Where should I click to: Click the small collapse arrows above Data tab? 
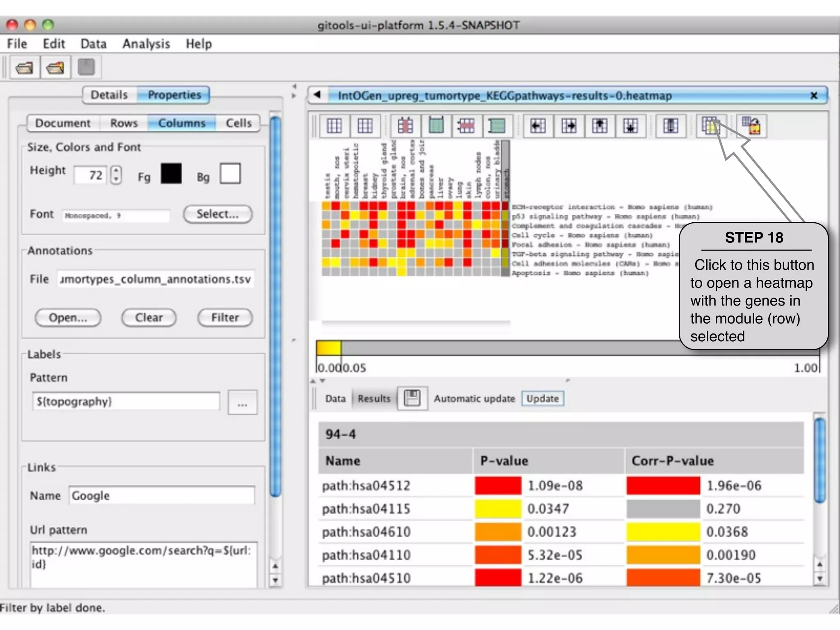tap(318, 381)
